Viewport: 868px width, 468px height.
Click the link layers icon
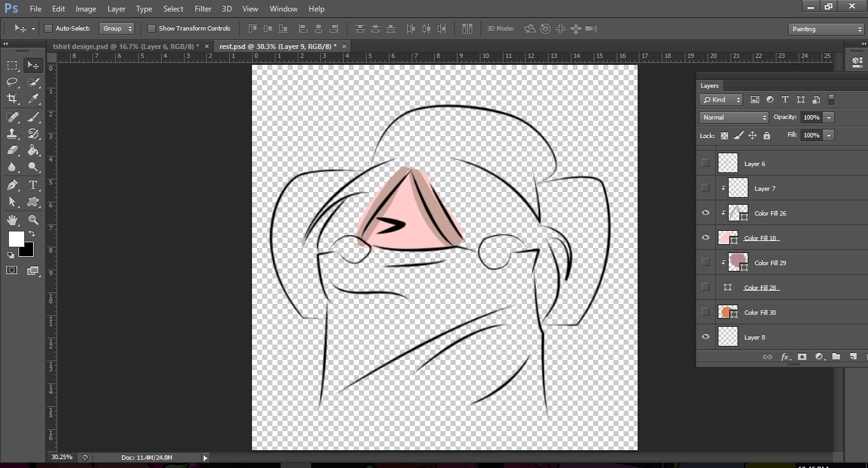(767, 357)
